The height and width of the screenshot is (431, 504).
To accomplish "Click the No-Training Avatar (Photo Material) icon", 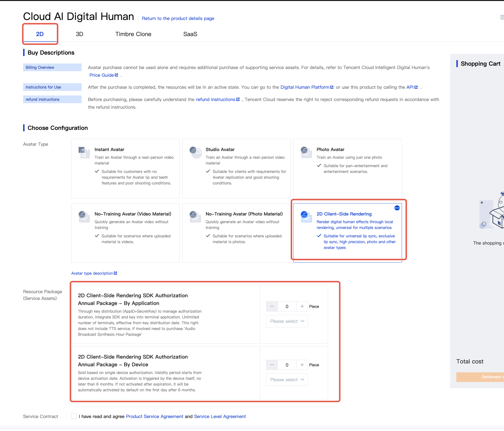I will (195, 217).
